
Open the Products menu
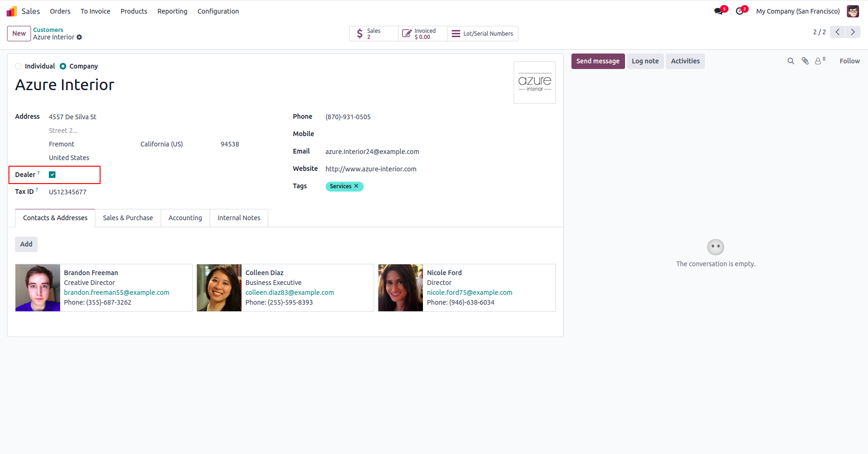134,11
